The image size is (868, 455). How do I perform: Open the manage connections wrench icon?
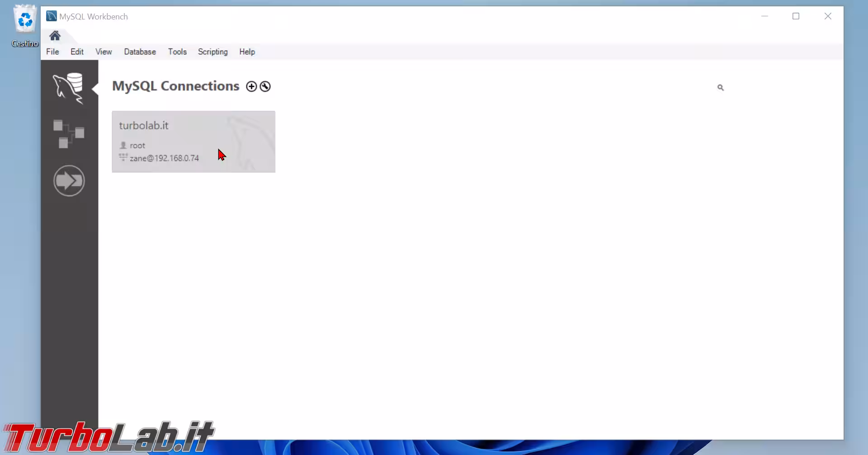pyautogui.click(x=265, y=86)
